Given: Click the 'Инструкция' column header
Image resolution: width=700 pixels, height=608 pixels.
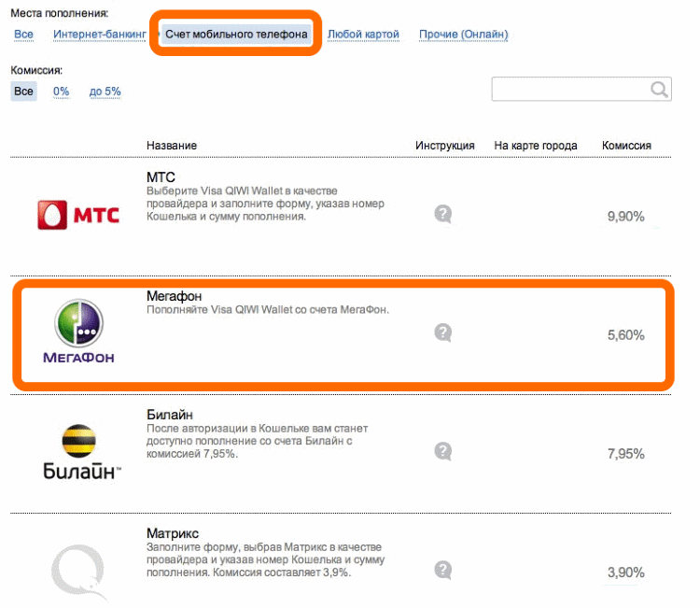Looking at the screenshot, I should point(444,146).
